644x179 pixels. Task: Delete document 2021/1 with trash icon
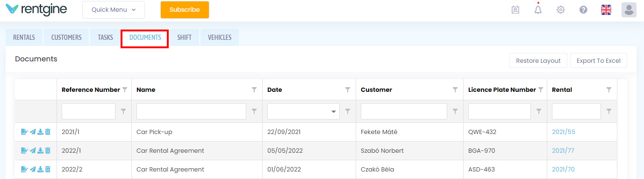pos(48,132)
